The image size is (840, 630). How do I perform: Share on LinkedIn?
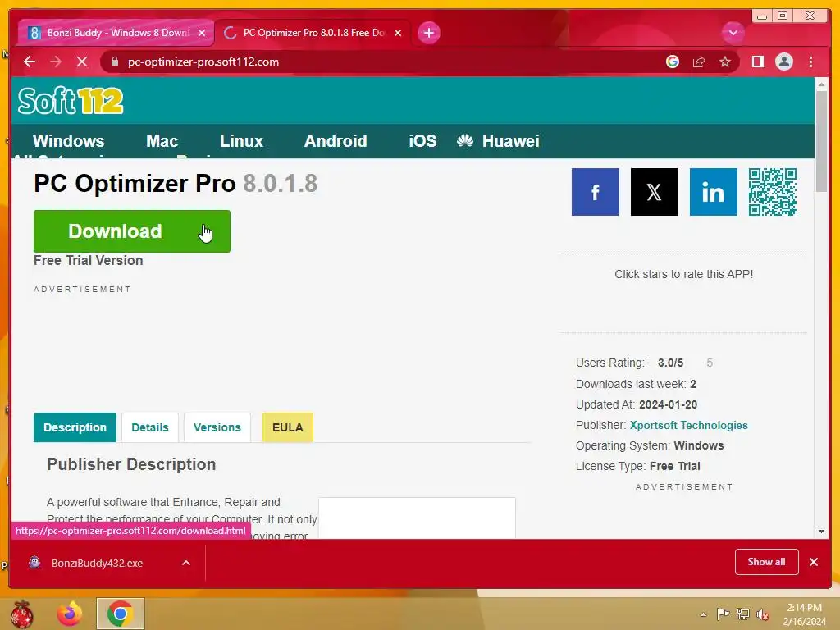point(713,192)
